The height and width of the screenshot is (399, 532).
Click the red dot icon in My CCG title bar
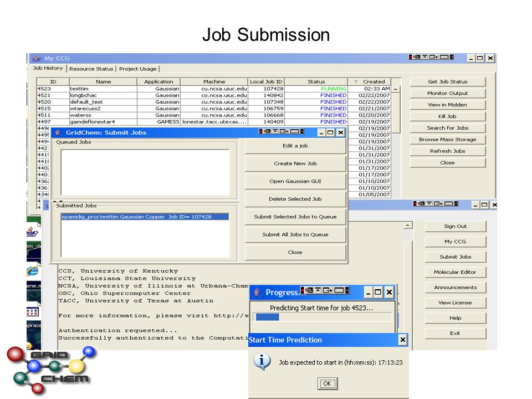tap(410, 57)
